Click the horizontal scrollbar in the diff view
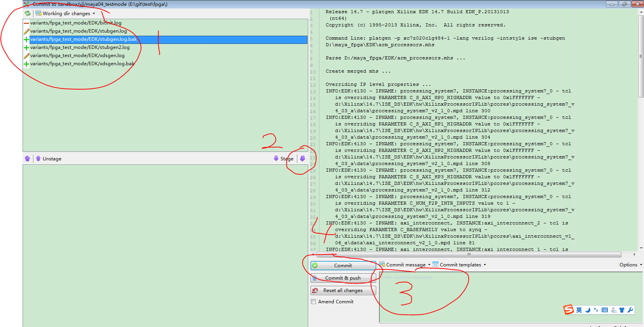The height and width of the screenshot is (327, 644). [469, 255]
